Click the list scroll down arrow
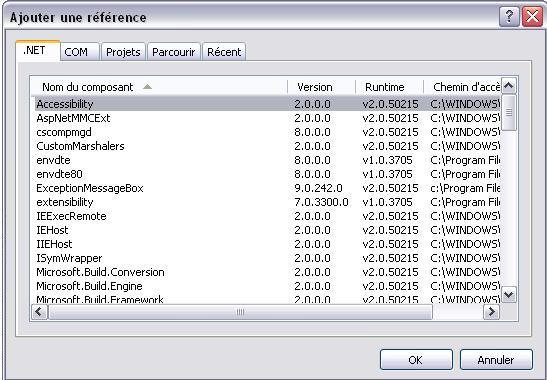This screenshot has width=547, height=380. click(509, 295)
